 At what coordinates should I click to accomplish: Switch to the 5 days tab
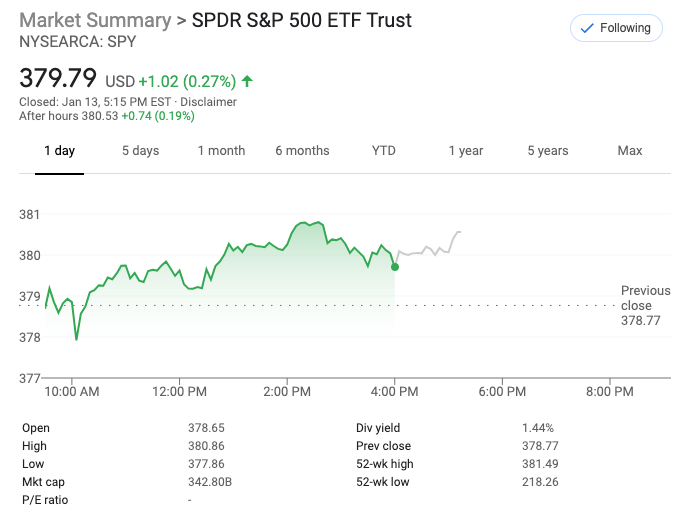(140, 151)
